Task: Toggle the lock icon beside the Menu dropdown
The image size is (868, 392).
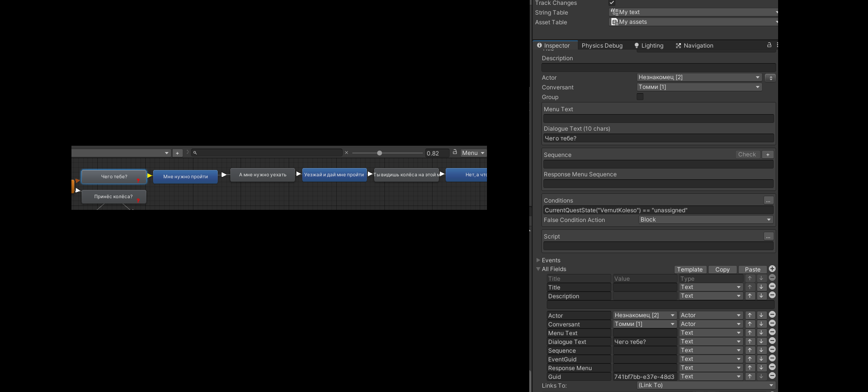Action: [x=455, y=152]
